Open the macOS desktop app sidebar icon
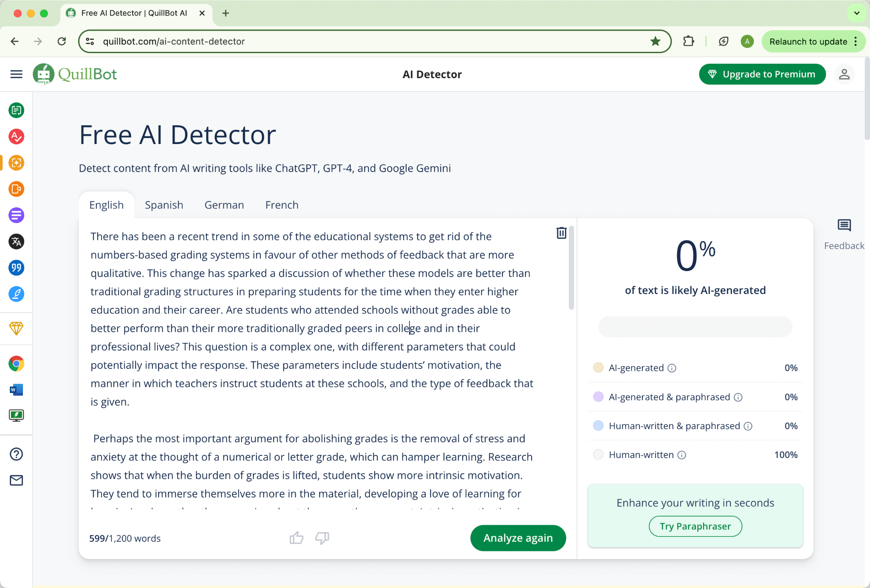The width and height of the screenshot is (870, 588). click(x=16, y=416)
